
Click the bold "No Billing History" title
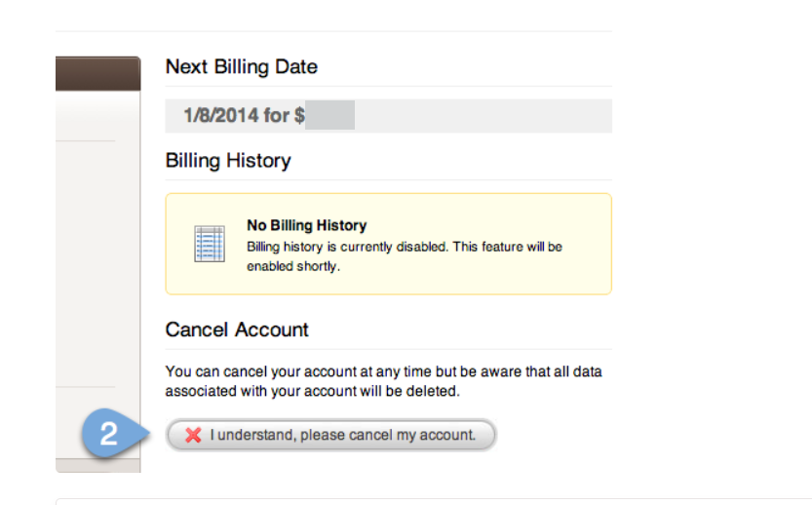tap(306, 225)
